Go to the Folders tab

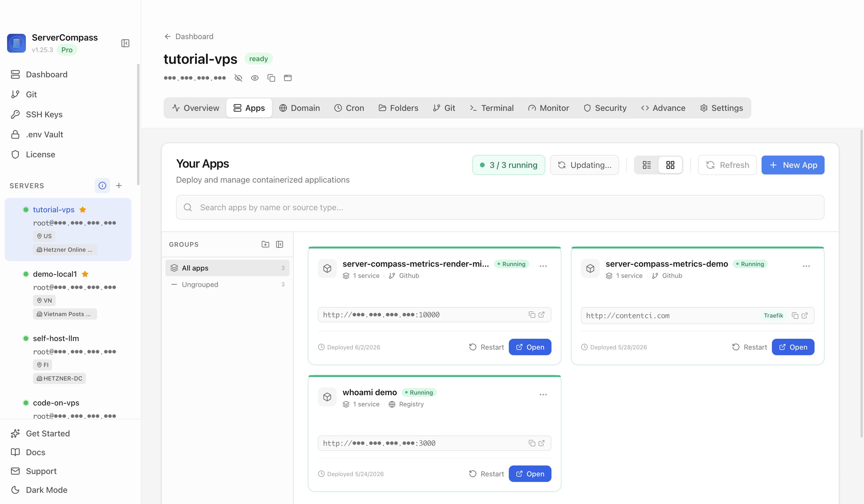pos(398,108)
